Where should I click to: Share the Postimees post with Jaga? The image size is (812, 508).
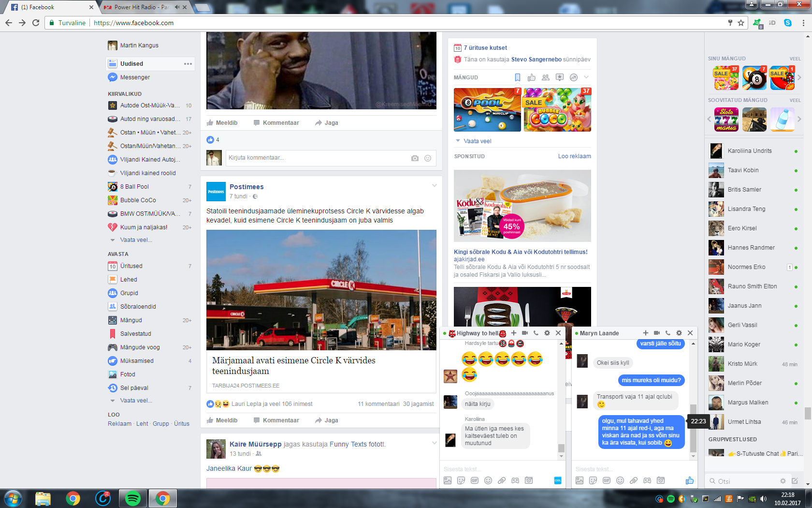327,420
